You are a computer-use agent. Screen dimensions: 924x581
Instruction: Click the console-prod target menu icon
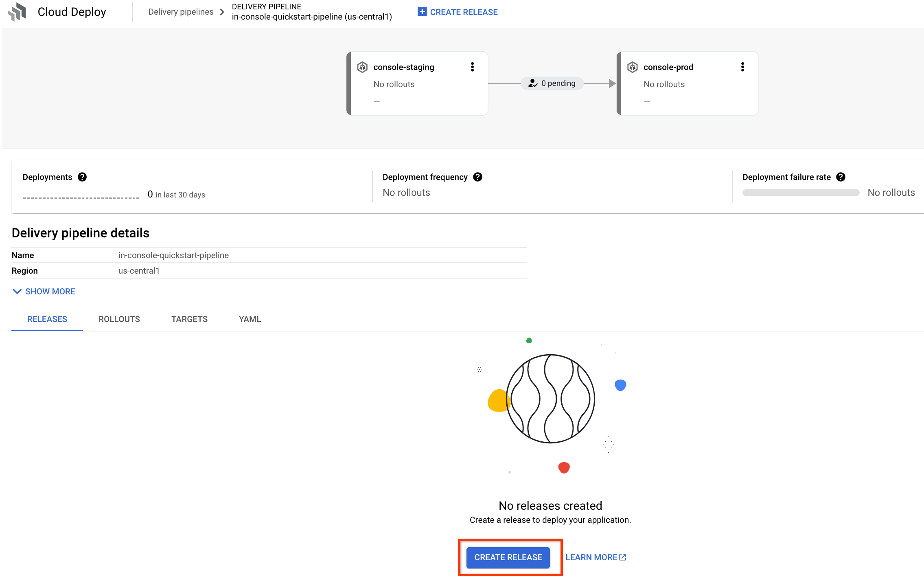742,66
